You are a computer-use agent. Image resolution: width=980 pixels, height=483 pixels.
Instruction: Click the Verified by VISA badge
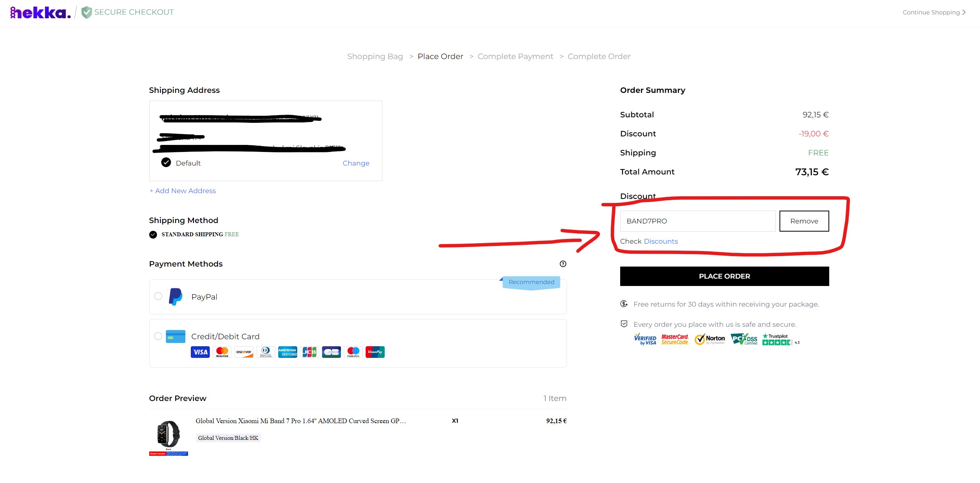645,339
